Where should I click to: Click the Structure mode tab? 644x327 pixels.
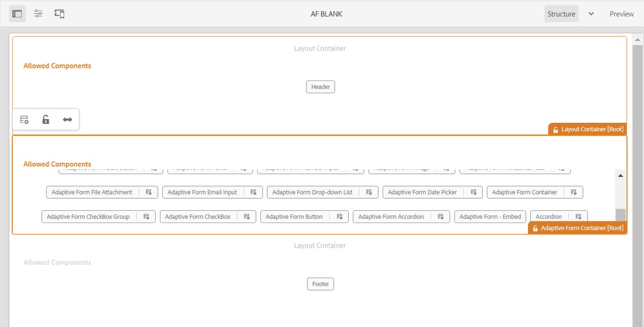click(x=561, y=13)
